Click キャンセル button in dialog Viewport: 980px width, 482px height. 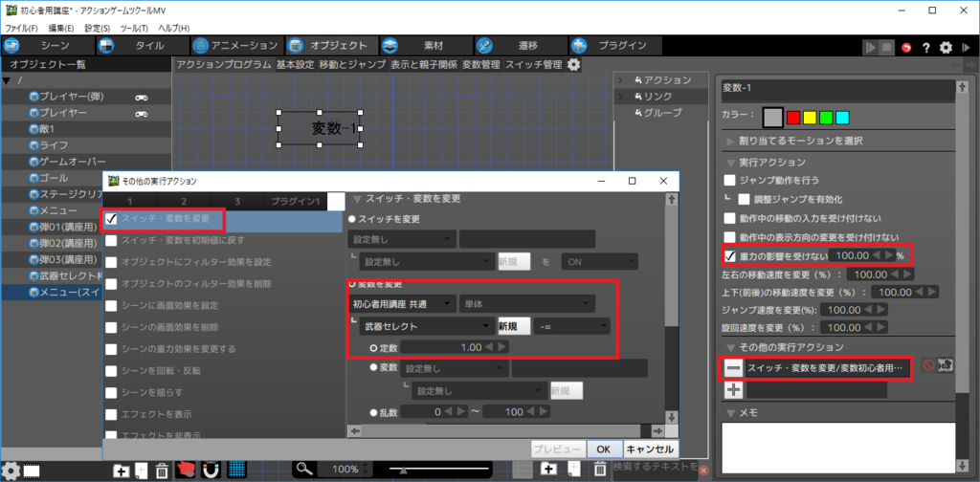[x=650, y=449]
